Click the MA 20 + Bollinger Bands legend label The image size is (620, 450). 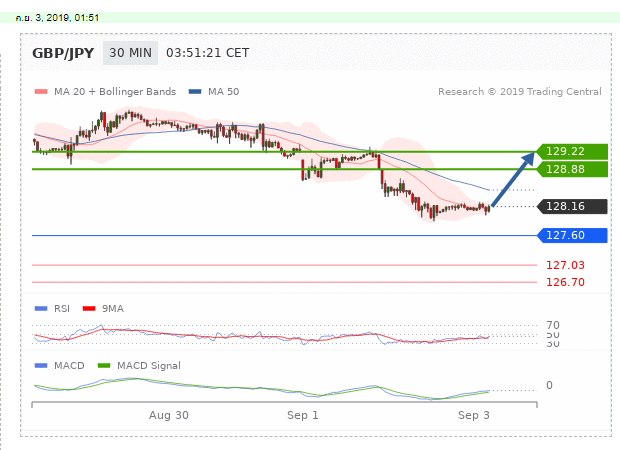coord(115,92)
